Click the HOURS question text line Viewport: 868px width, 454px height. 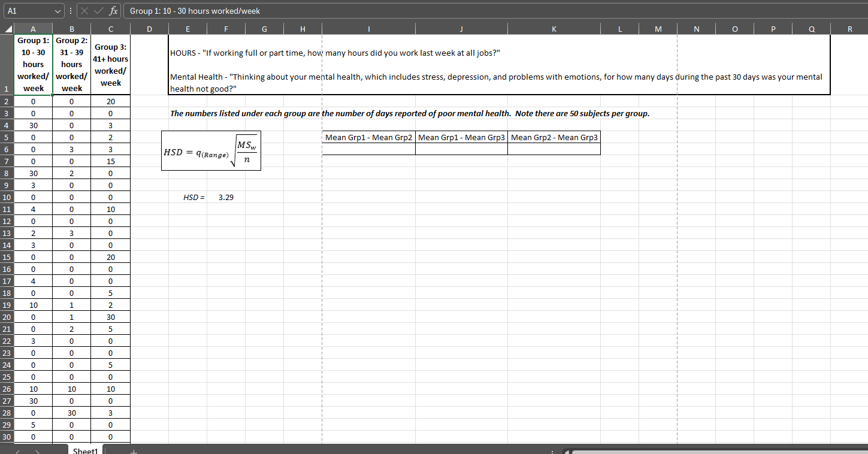click(335, 53)
